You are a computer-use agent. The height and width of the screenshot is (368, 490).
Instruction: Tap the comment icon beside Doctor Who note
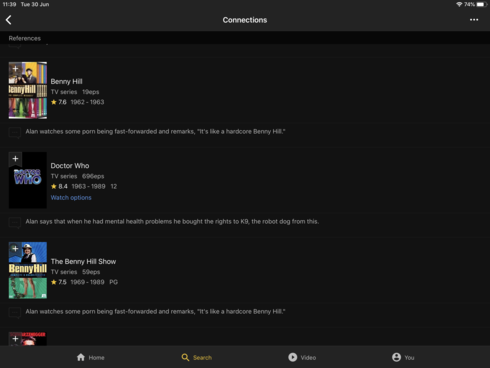(x=15, y=222)
